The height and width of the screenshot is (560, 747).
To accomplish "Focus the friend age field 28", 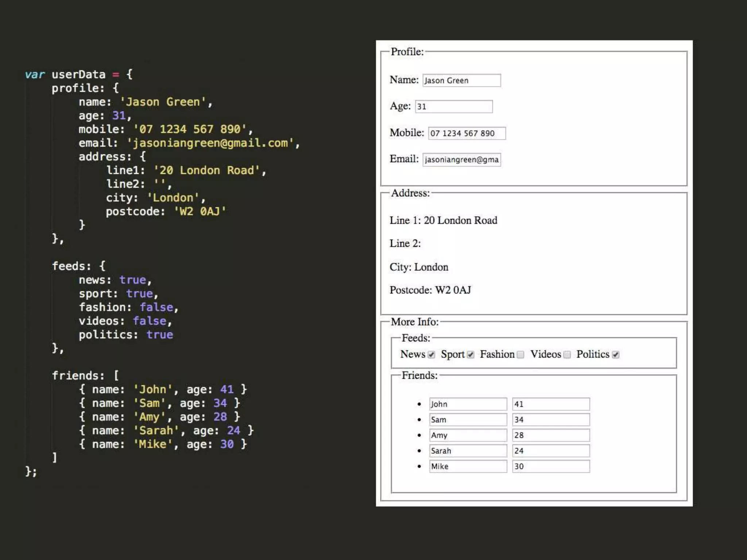I will pyautogui.click(x=551, y=435).
